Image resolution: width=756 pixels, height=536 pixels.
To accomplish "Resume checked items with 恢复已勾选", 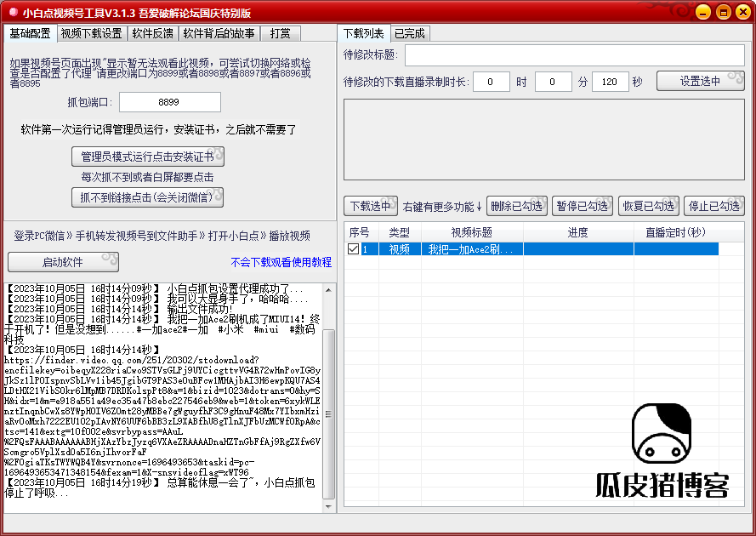I will pos(649,206).
